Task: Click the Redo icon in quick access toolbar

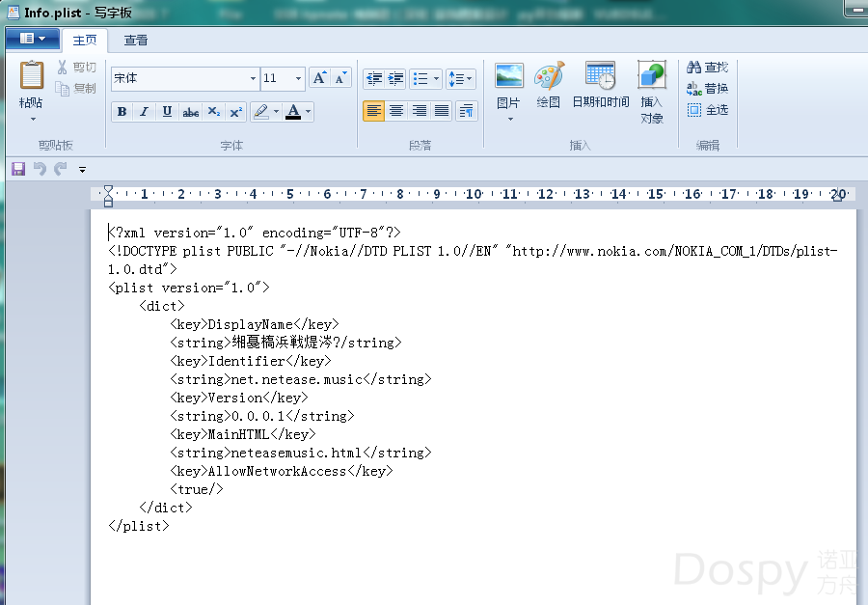Action: [x=61, y=169]
